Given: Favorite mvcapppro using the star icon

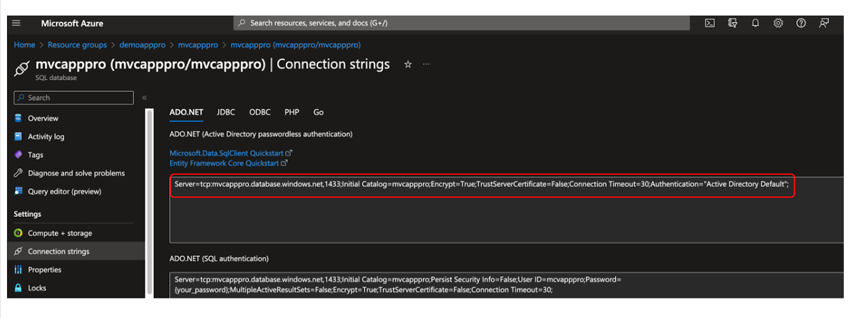Looking at the screenshot, I should [408, 64].
